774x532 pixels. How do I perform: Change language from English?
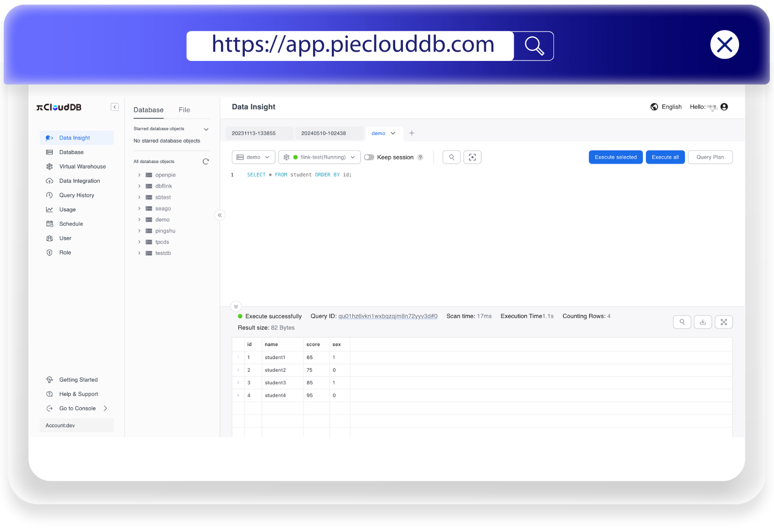tap(666, 107)
